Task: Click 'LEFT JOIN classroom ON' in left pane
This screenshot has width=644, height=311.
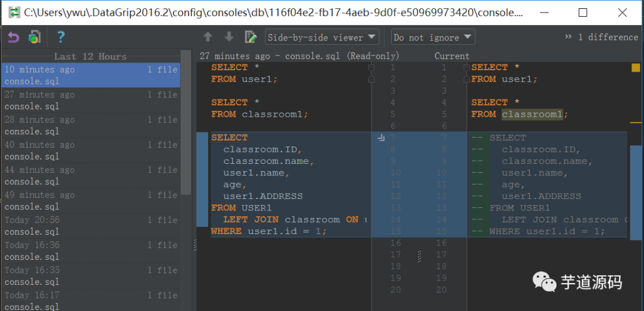Action: click(291, 220)
